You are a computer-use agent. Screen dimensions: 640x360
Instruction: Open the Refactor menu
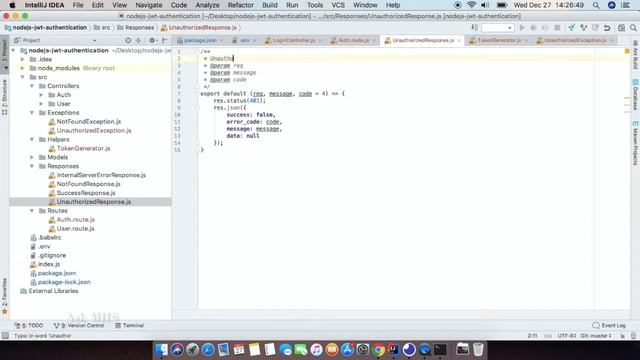pos(240,5)
